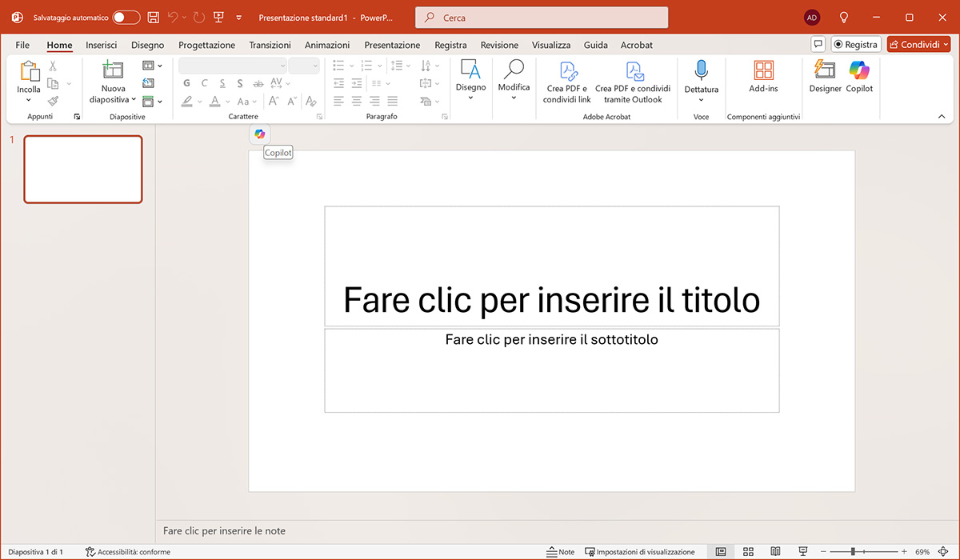Select slide 1 thumbnail in the panel
This screenshot has height=560, width=960.
(x=83, y=169)
